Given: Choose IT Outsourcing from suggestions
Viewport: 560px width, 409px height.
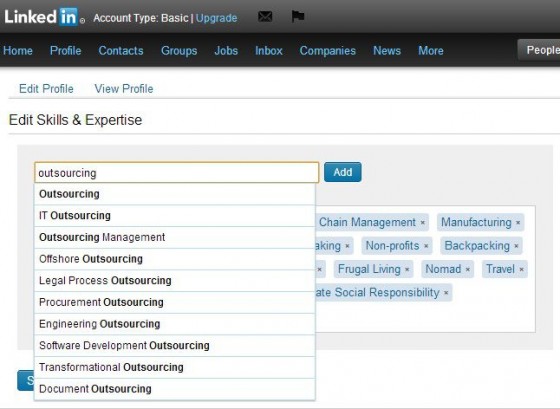Looking at the screenshot, I should [175, 216].
